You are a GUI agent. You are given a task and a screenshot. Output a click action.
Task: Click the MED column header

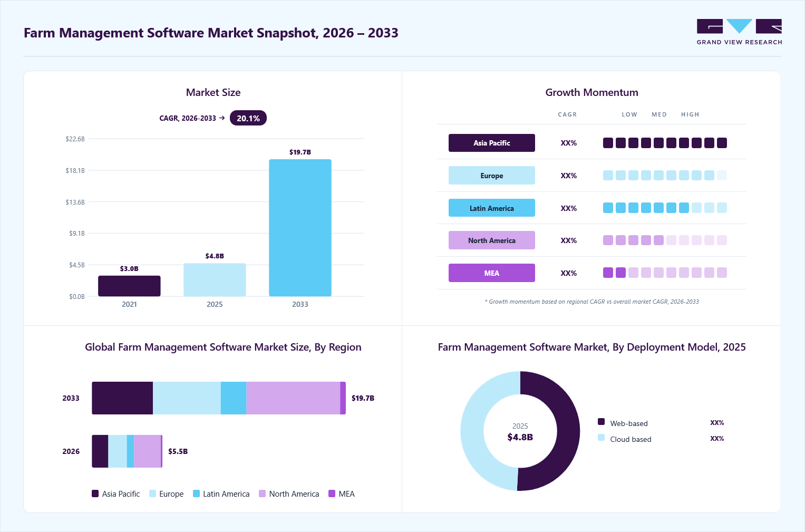coord(659,114)
